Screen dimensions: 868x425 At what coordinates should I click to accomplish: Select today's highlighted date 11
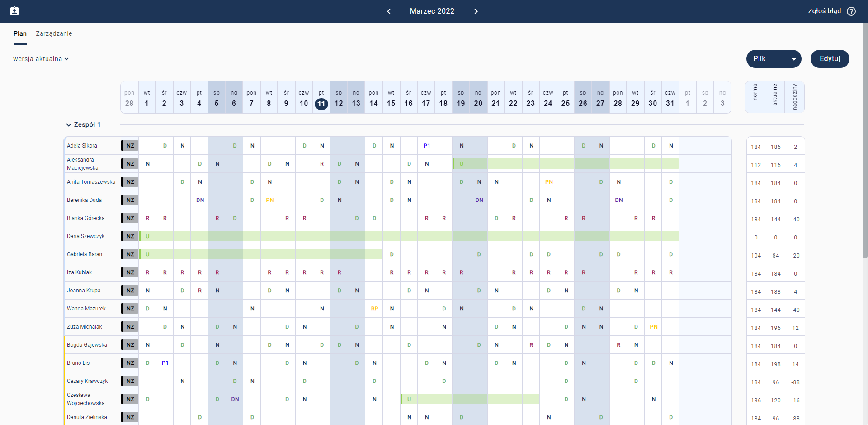pyautogui.click(x=321, y=104)
